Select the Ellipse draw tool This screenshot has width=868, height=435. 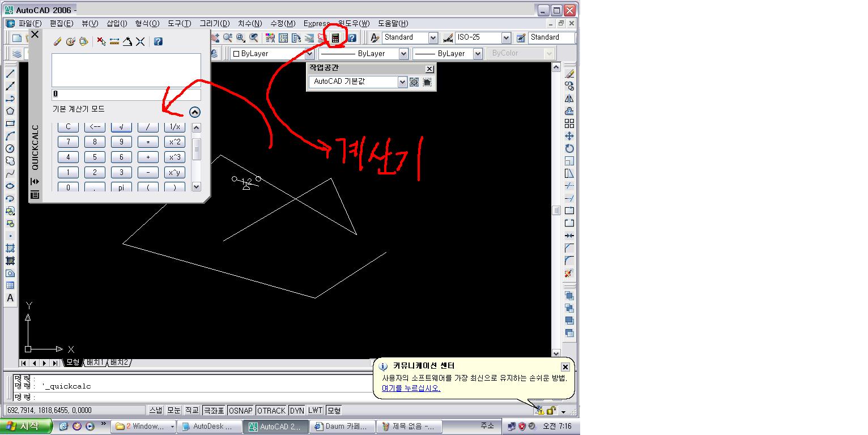tap(10, 186)
